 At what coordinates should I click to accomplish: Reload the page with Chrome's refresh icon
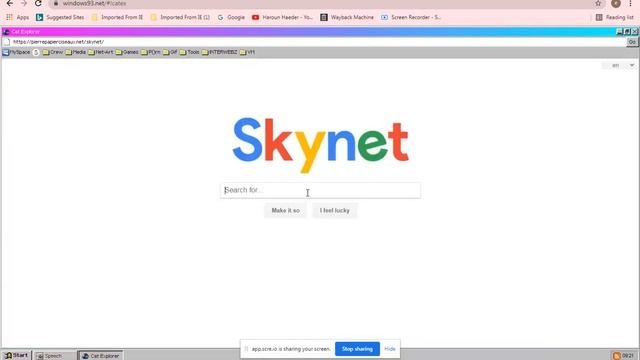(x=38, y=3)
